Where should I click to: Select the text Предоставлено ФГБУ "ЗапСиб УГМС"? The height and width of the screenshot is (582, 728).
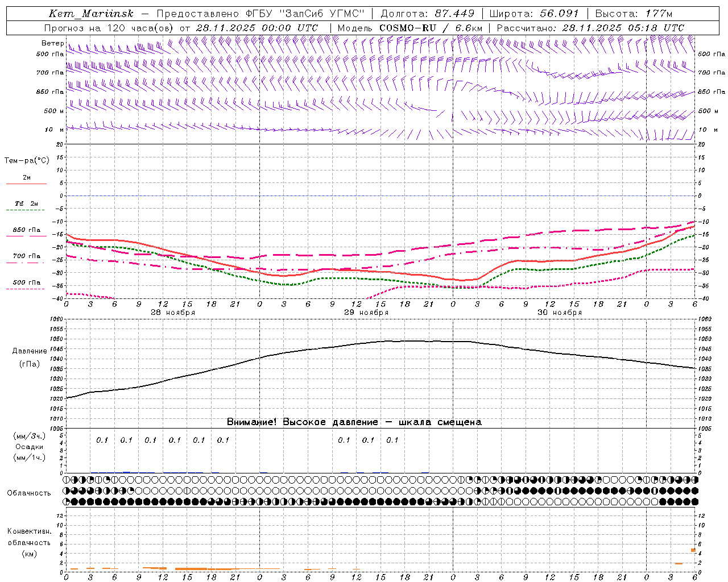click(x=260, y=14)
